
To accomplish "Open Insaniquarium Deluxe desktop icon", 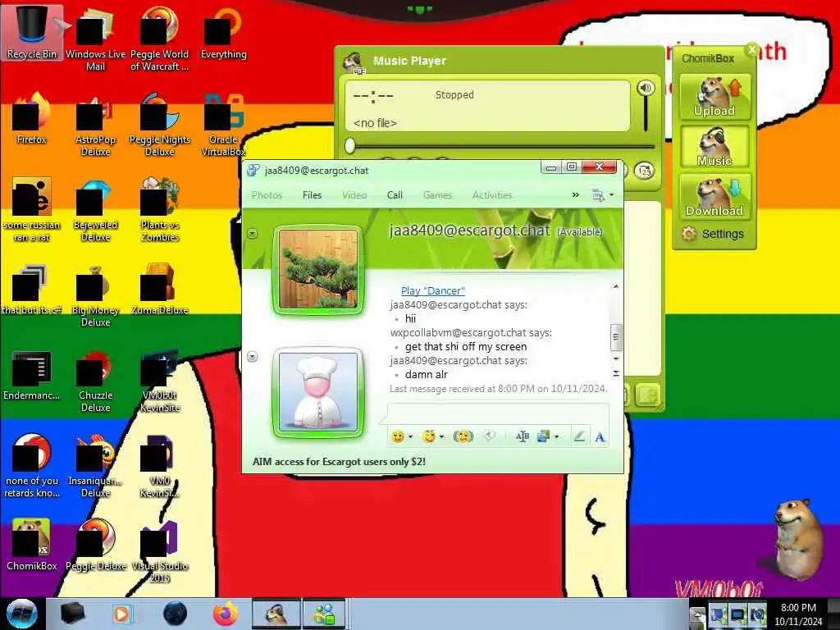I will pos(95,466).
